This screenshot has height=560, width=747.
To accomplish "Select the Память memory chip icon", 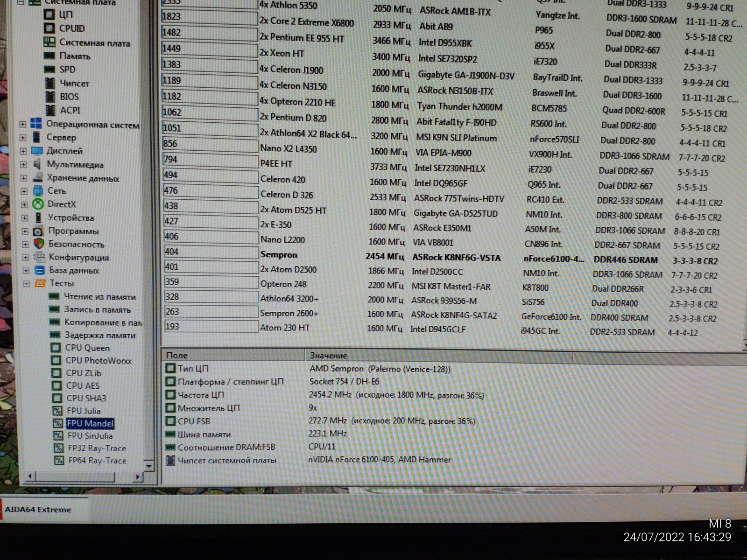I will click(x=49, y=56).
